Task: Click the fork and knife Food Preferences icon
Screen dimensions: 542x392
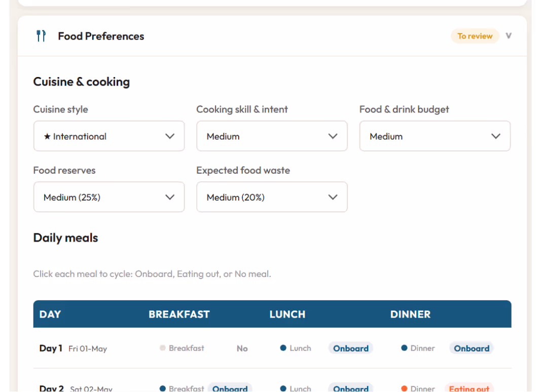Action: (41, 36)
